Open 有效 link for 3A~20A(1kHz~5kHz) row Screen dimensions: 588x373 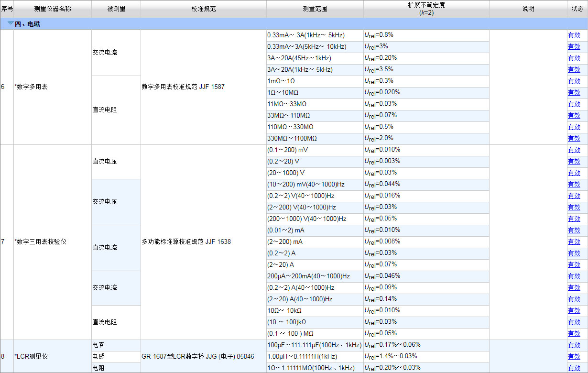click(574, 69)
